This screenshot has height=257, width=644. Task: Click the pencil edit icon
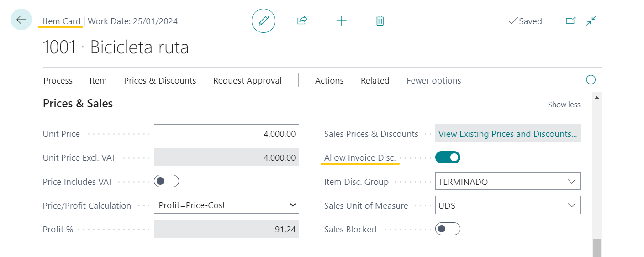click(264, 21)
